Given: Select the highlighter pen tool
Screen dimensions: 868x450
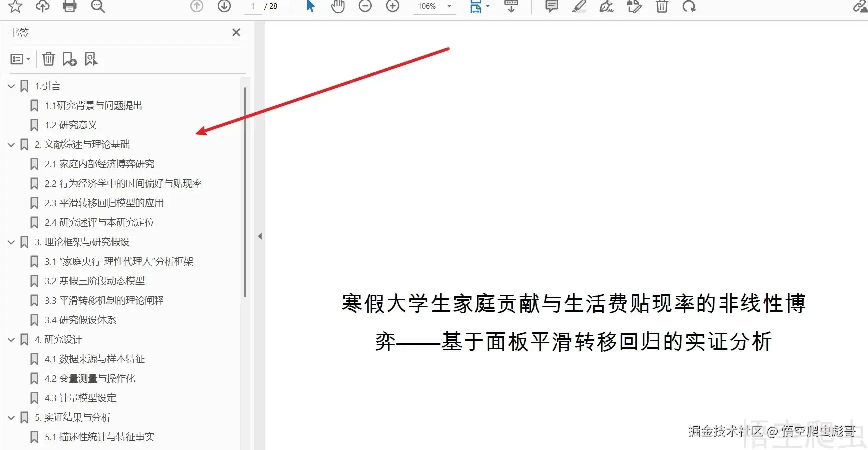Looking at the screenshot, I should [x=579, y=6].
